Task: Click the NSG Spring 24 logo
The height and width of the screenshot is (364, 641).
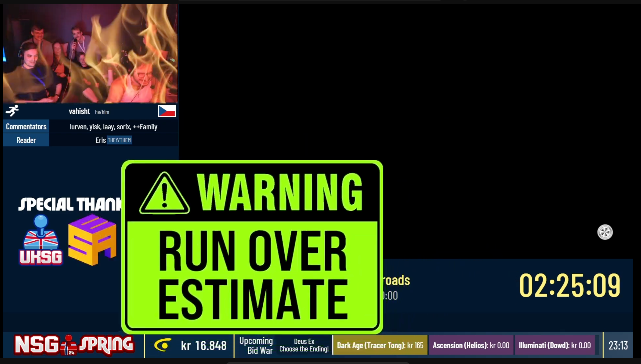Action: pos(74,345)
